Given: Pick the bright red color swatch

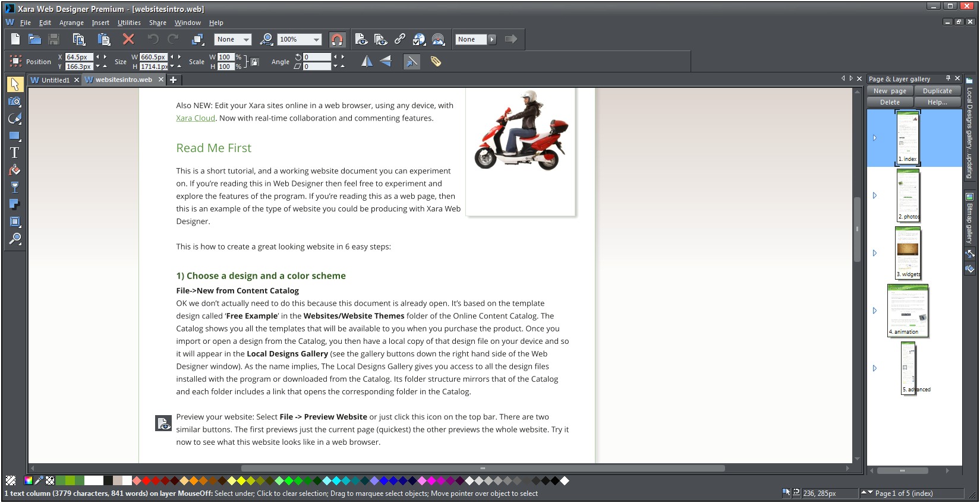Looking at the screenshot, I should coord(147,480).
